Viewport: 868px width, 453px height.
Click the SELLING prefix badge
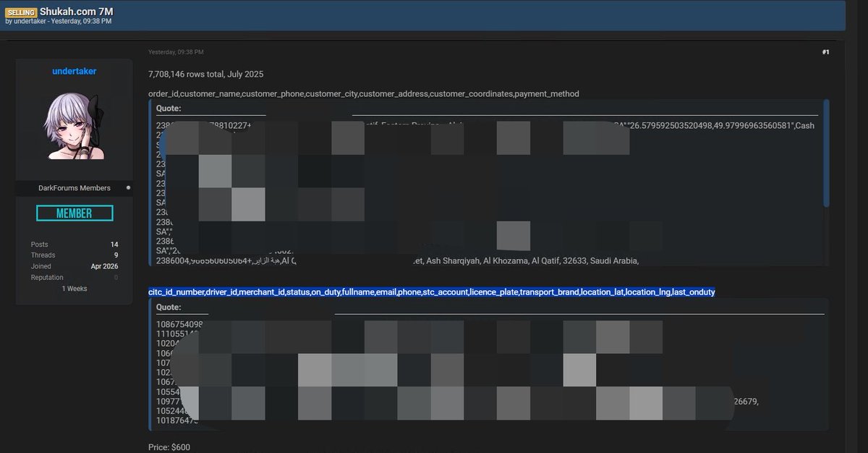pos(21,12)
